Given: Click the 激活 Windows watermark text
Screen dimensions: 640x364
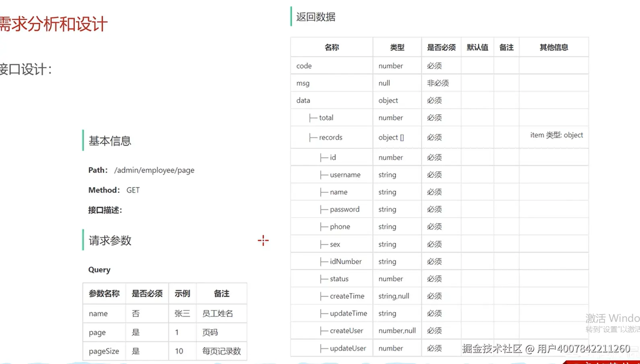Looking at the screenshot, I should [612, 318].
